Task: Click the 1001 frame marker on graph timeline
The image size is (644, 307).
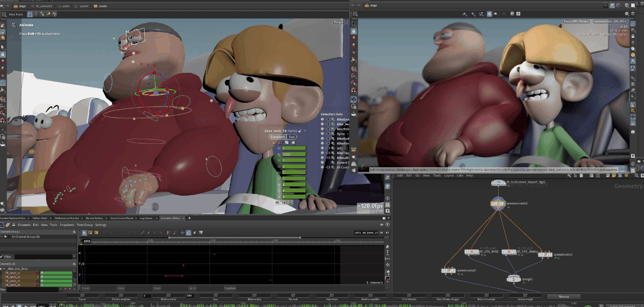Action: (87, 241)
